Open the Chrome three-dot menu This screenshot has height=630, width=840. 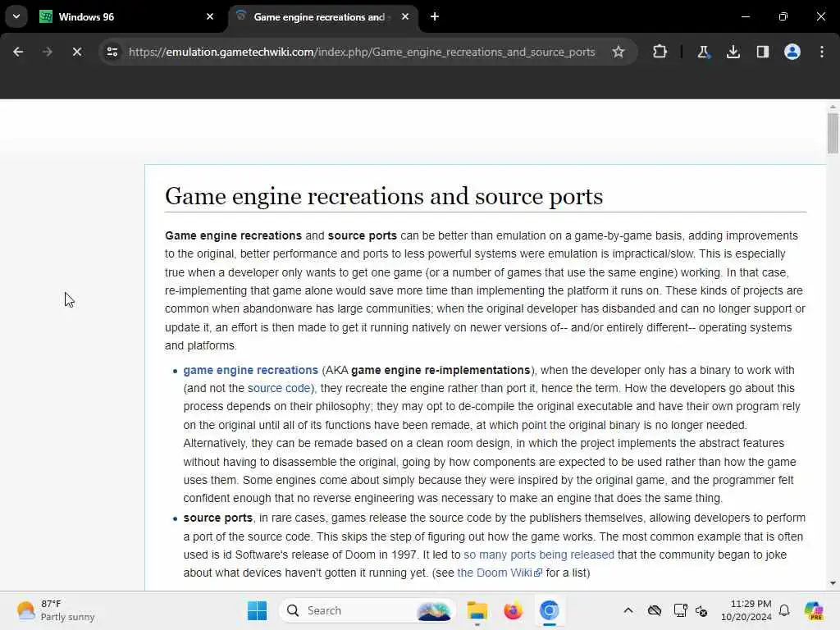(822, 52)
